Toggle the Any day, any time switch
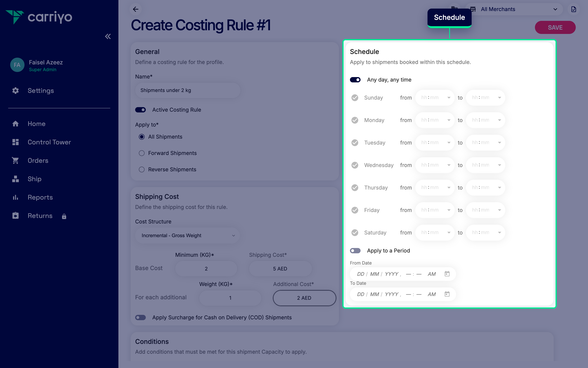Screen dimensions: 588x368 pyautogui.click(x=355, y=80)
